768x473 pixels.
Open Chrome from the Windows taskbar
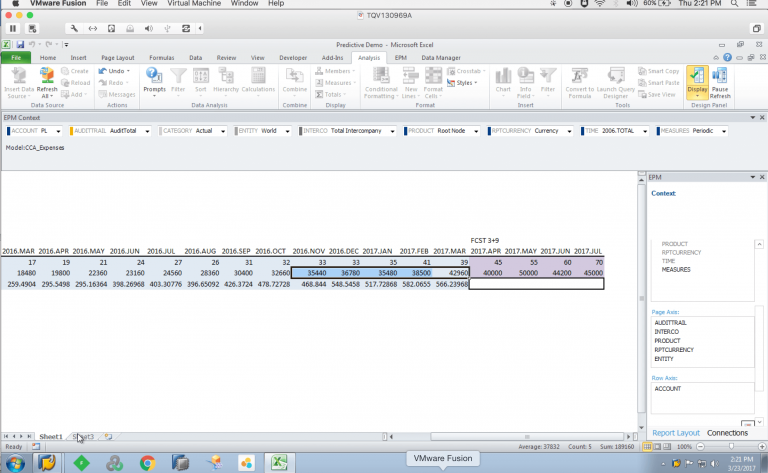[147, 462]
